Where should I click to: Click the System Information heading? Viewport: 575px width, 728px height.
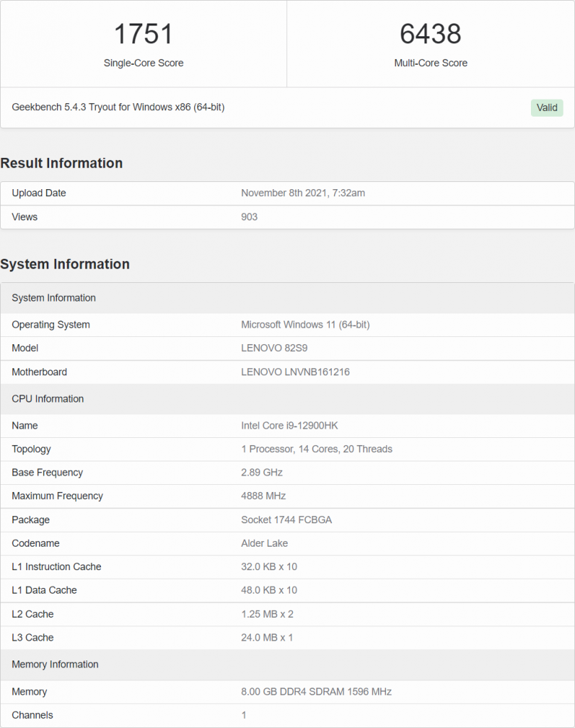66,264
